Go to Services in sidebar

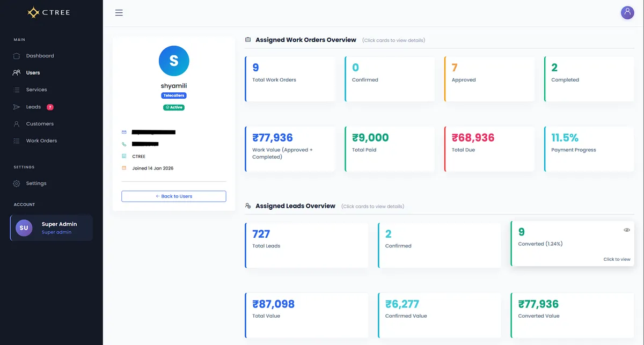36,90
